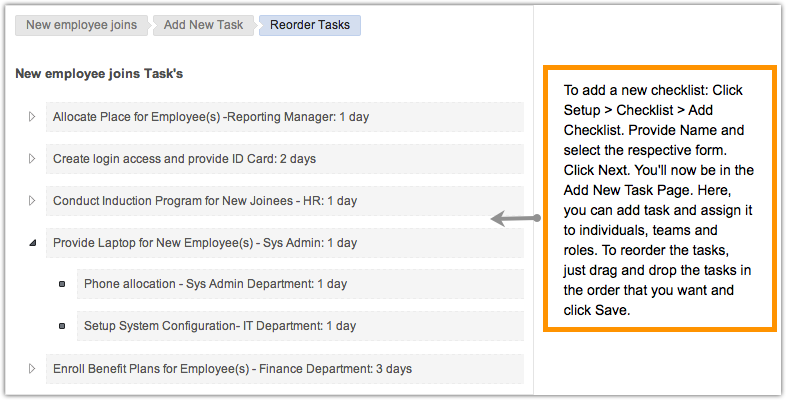Open the Add New Task step
786x400 pixels.
pos(204,25)
